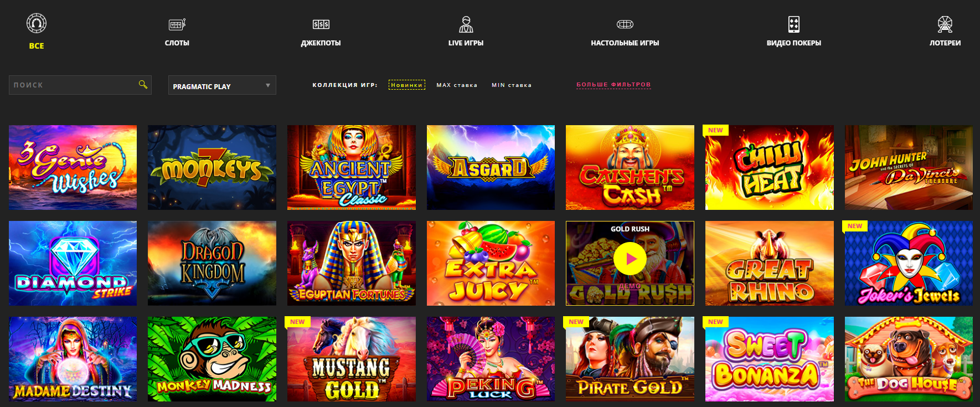Open the ДЖЕКПОТЫ jackpot icon
This screenshot has width=980, height=407.
point(321,24)
